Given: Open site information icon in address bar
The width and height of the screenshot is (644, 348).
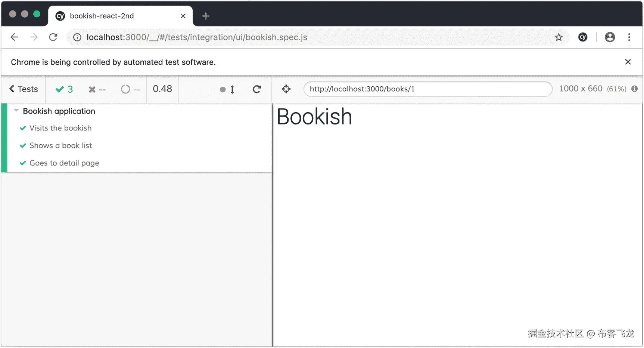Looking at the screenshot, I should coord(77,37).
